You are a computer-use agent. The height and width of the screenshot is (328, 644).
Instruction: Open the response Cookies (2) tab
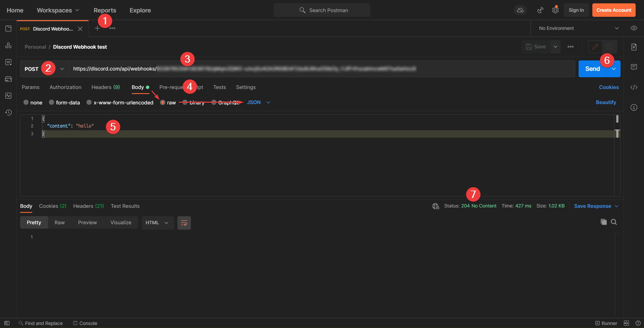tap(53, 206)
